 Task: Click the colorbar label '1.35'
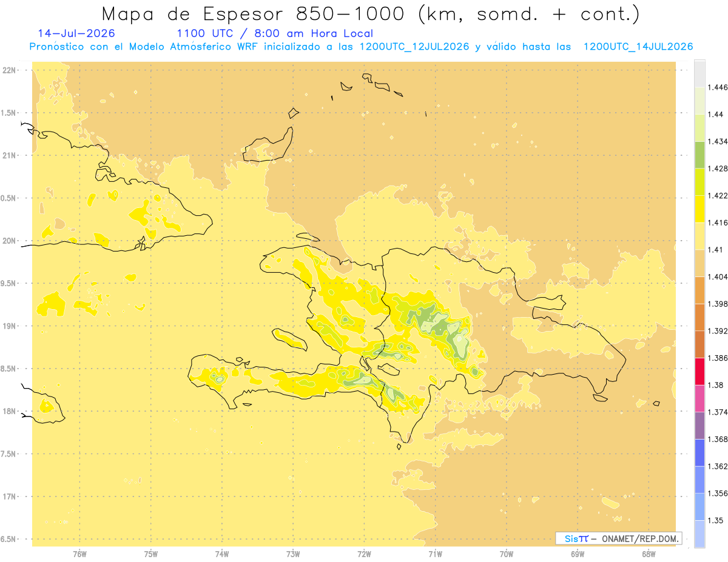716,520
